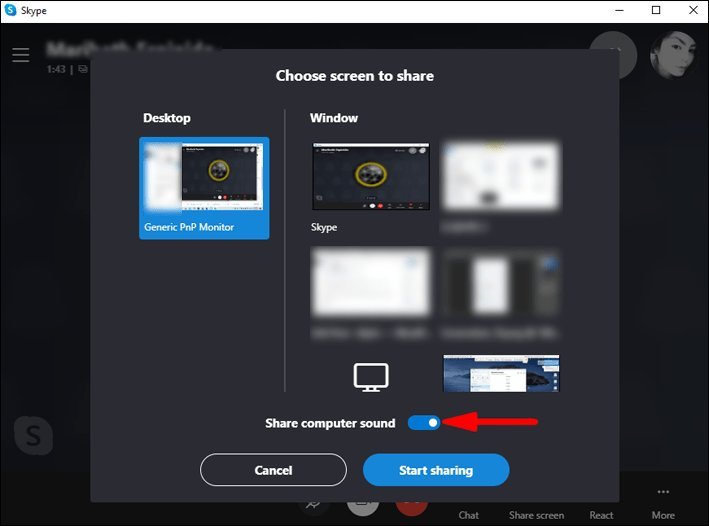Click the Skype logo in title bar
Viewport: 709px width, 526px height.
click(x=10, y=10)
